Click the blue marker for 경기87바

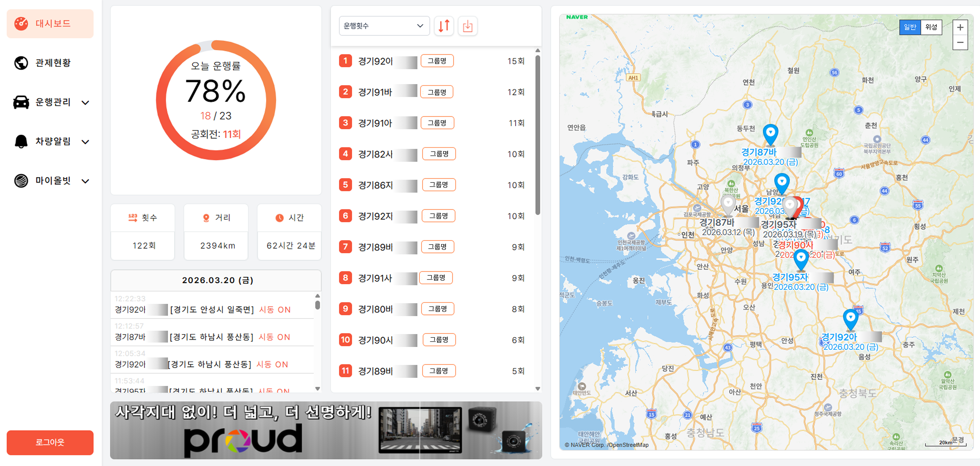pos(770,134)
